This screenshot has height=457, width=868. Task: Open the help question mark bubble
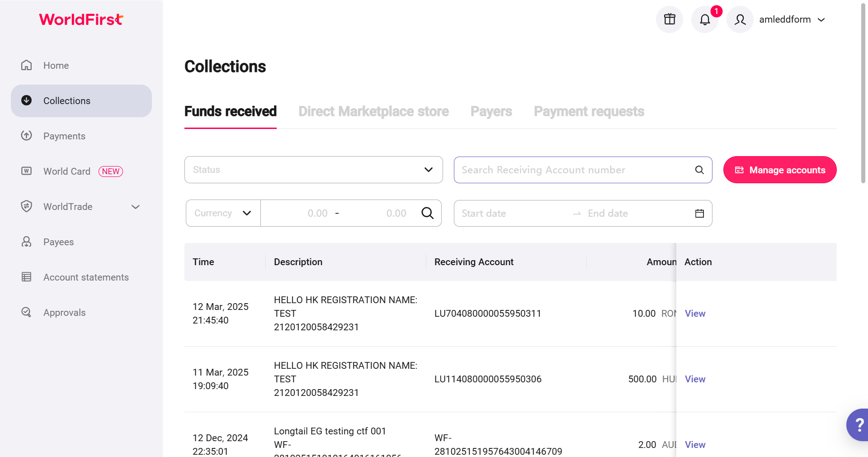click(858, 425)
